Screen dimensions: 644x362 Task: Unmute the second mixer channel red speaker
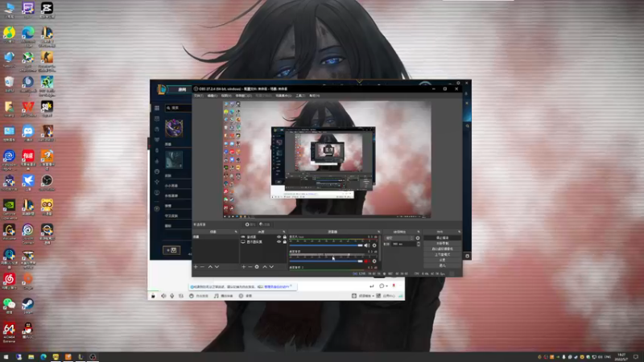(366, 261)
